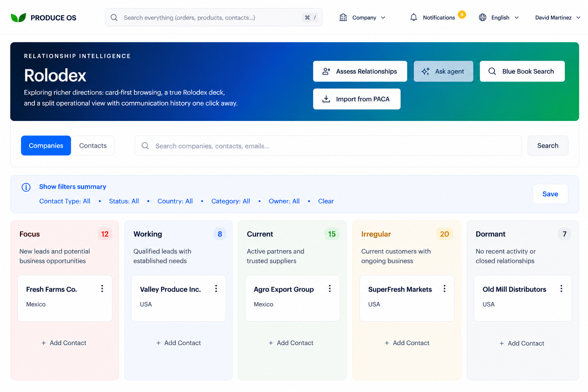Open the Owner filter

pos(284,201)
